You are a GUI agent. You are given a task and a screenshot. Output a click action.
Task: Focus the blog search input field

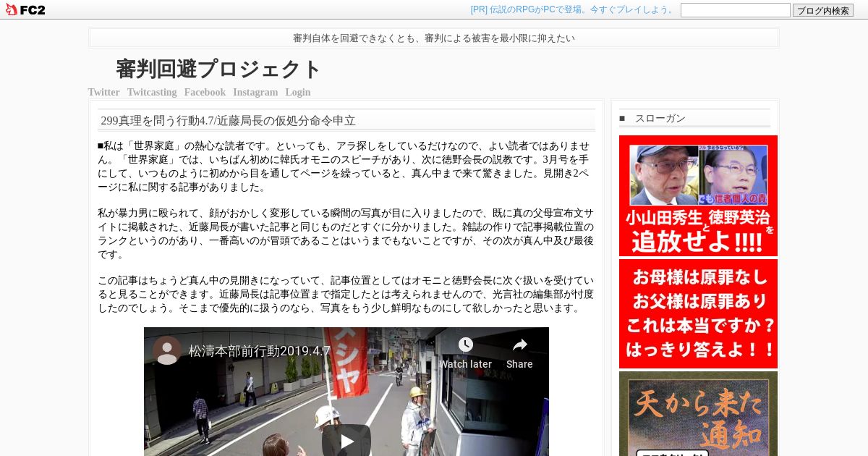736,10
